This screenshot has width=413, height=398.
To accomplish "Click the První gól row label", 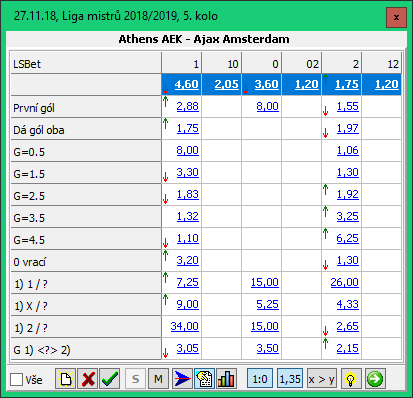I will 86,107.
